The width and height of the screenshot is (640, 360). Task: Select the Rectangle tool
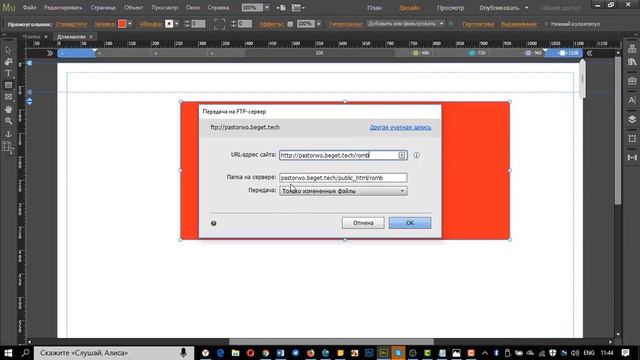pyautogui.click(x=8, y=85)
